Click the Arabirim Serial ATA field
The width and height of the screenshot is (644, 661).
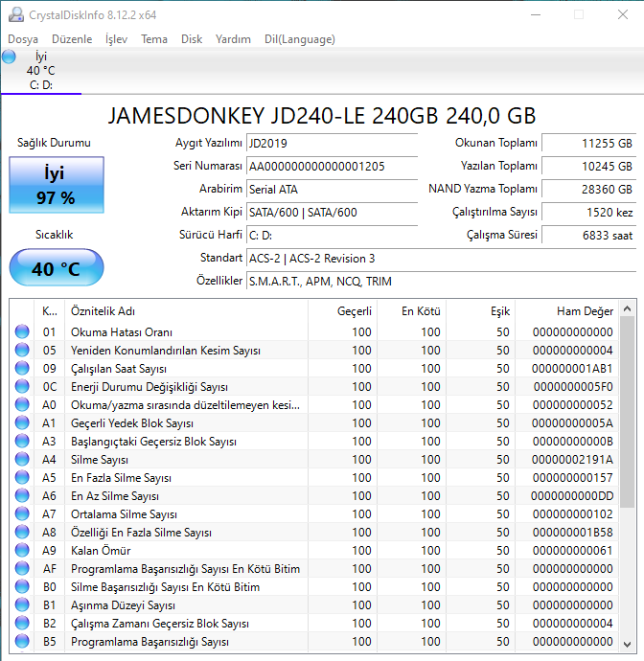332,190
